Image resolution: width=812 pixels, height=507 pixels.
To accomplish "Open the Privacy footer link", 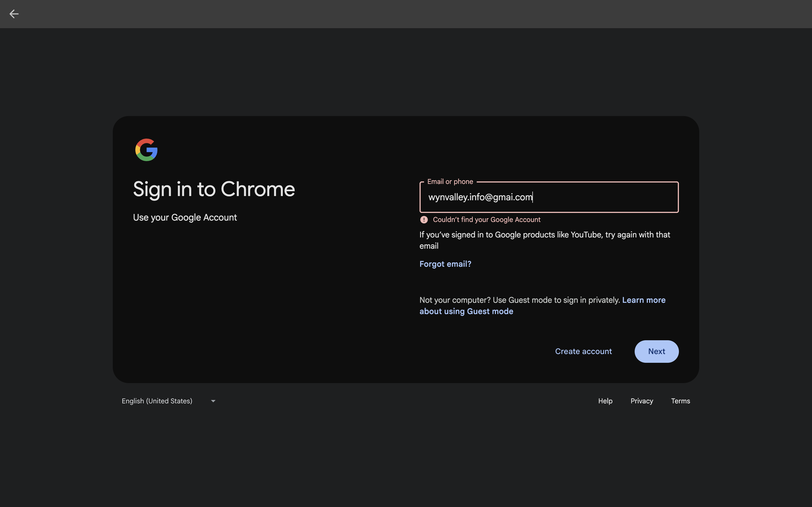I will (641, 401).
